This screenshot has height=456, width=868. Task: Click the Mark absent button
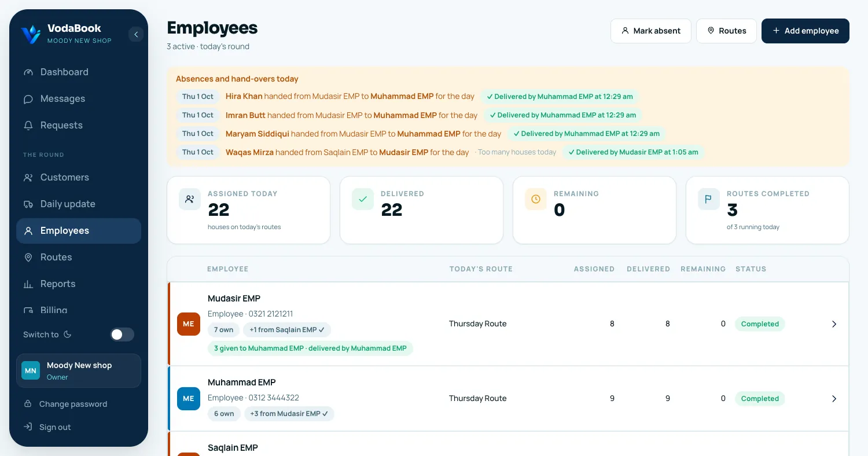[651, 31]
